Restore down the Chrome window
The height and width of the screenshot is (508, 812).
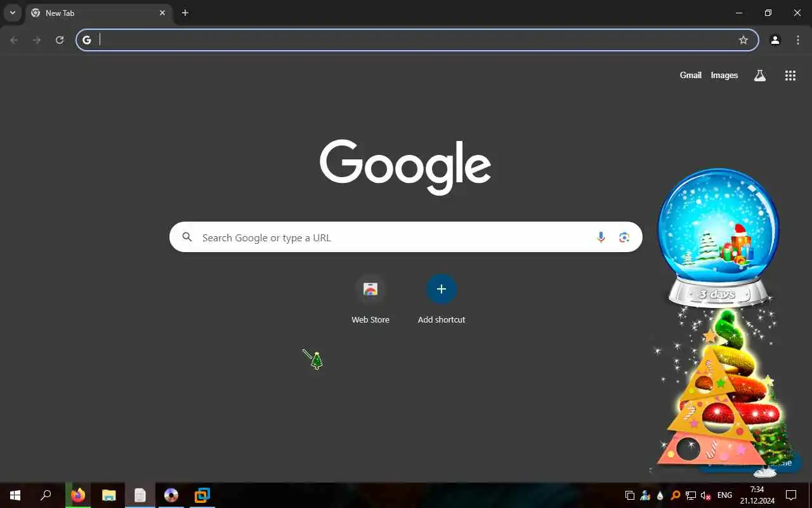click(768, 13)
